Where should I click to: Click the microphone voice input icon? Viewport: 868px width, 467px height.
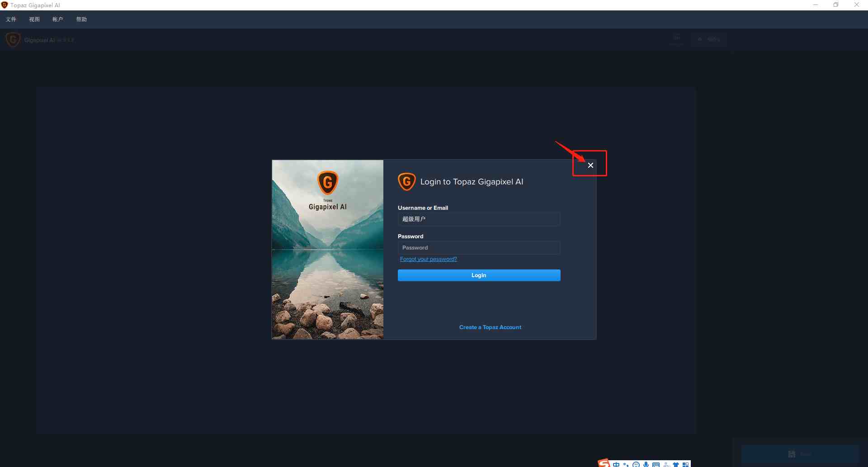(x=646, y=464)
